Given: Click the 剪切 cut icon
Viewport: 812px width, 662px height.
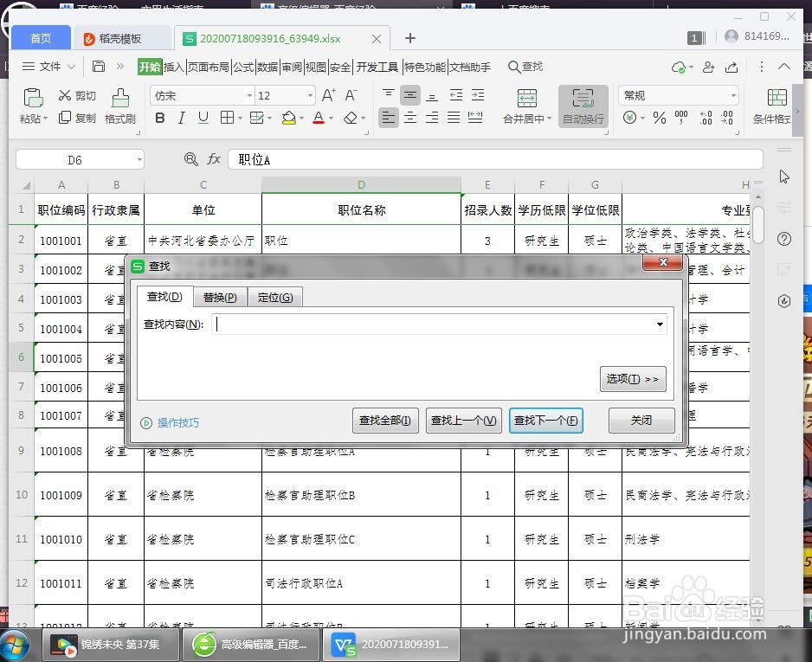Looking at the screenshot, I should coord(78,95).
